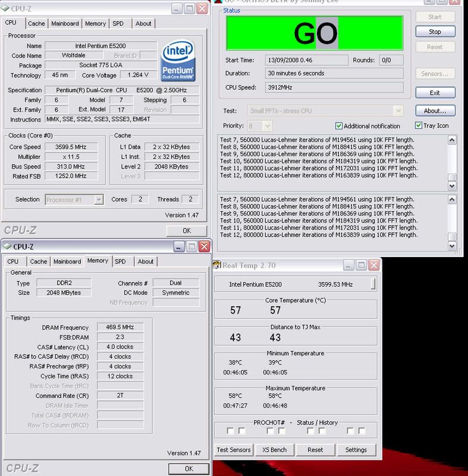Disable the Tray Icon checkbox

tap(419, 126)
